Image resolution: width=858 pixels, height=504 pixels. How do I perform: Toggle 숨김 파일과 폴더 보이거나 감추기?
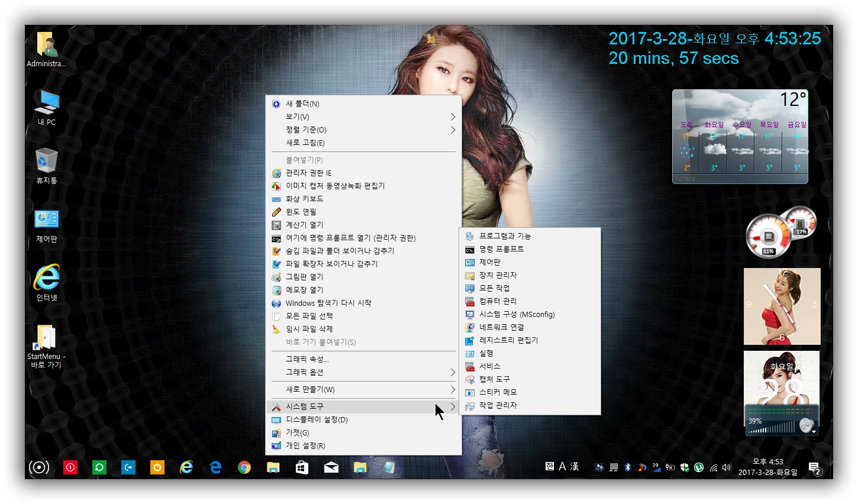pos(363,251)
